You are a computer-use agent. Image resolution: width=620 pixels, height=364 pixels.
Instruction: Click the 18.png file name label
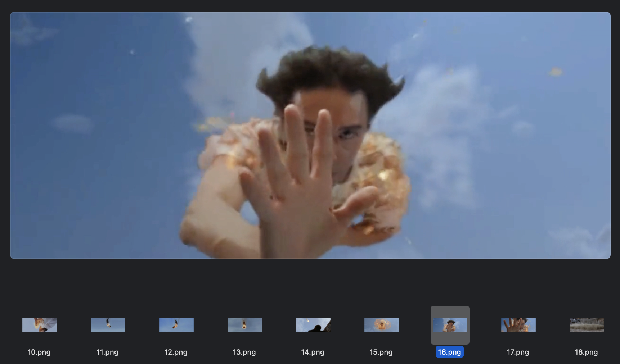tap(586, 352)
